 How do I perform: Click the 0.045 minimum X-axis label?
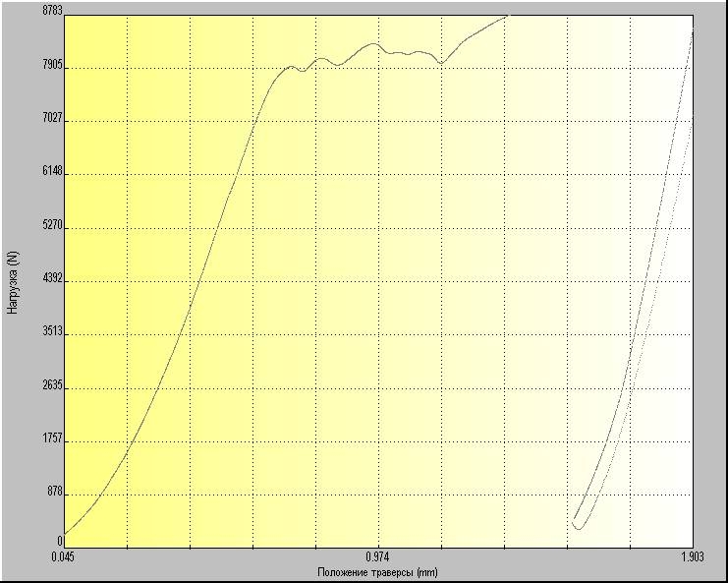click(63, 556)
